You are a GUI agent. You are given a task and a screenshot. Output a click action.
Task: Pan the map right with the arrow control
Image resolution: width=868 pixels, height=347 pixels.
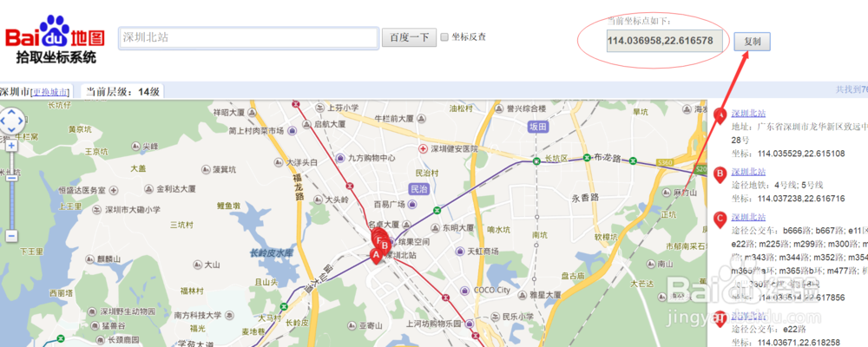coord(21,121)
